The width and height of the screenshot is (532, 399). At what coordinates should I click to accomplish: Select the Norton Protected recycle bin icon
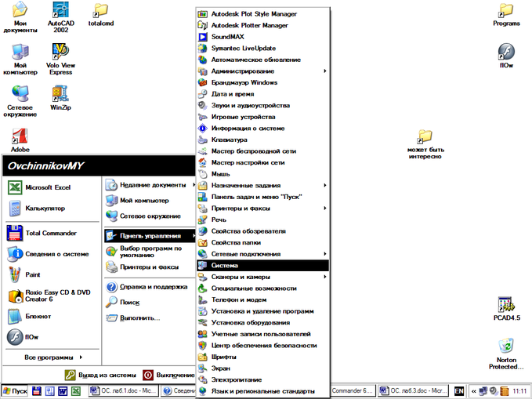pos(506,354)
